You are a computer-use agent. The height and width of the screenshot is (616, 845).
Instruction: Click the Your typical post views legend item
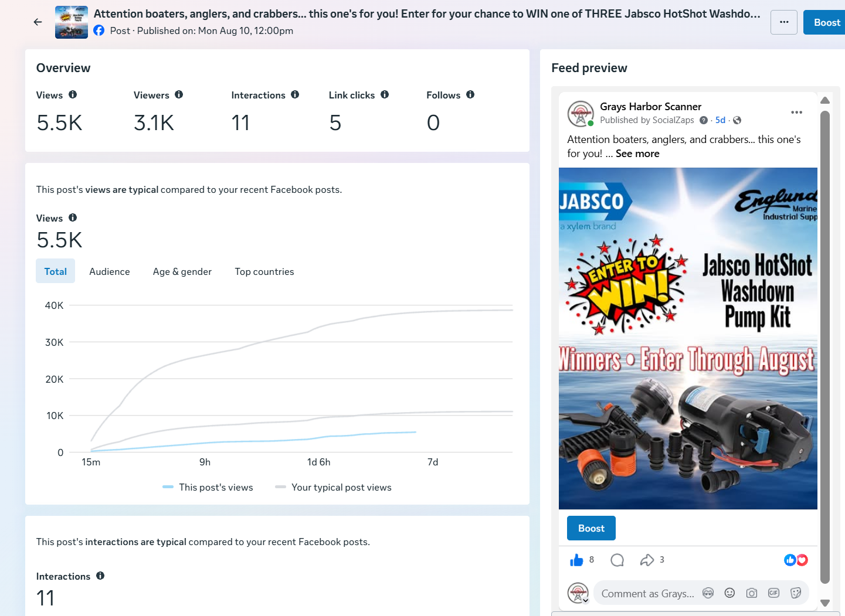(333, 487)
